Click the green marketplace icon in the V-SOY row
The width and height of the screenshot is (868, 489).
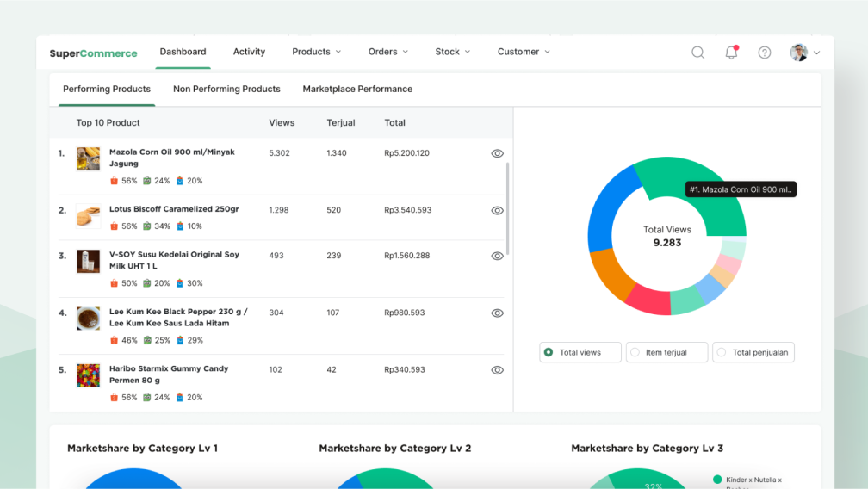[147, 283]
